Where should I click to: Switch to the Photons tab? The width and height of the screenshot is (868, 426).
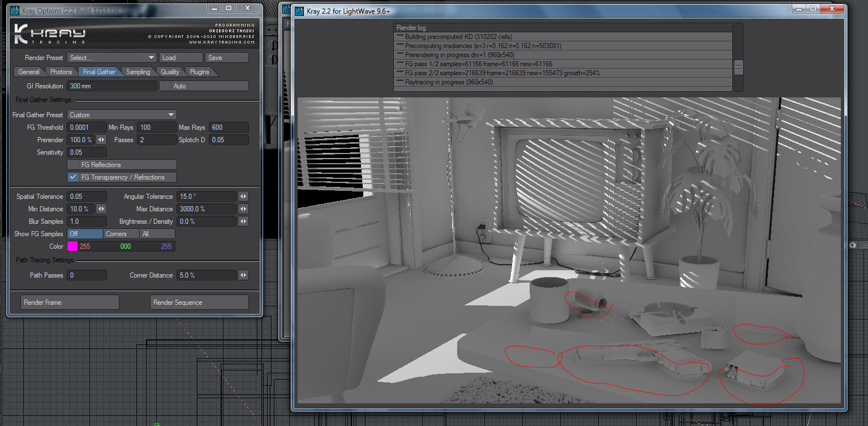tap(61, 72)
